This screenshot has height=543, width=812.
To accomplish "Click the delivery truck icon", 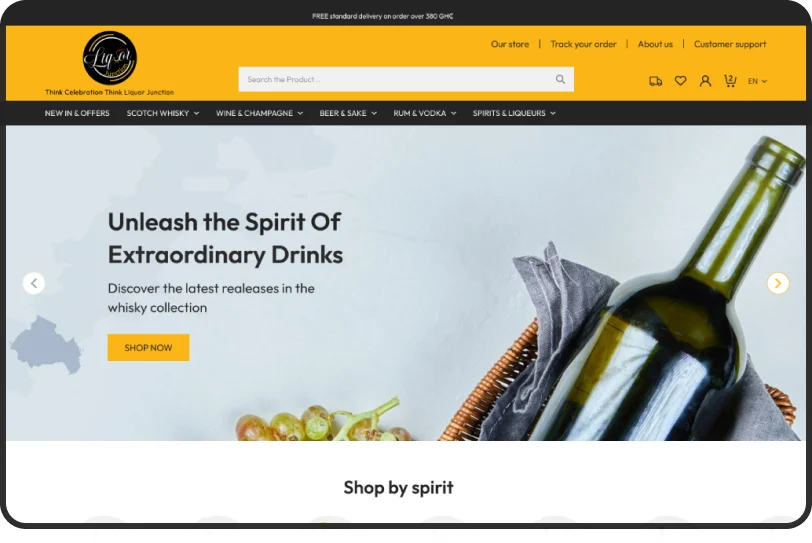I will [655, 81].
